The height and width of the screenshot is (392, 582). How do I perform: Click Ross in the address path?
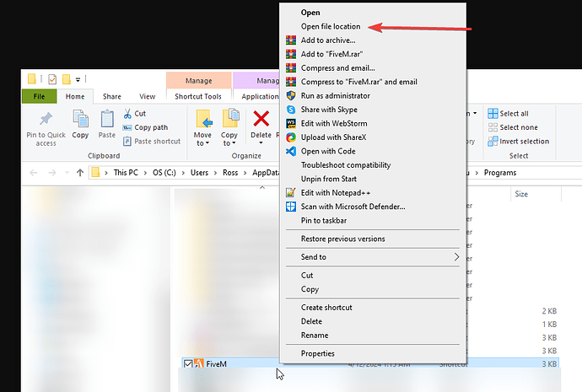230,173
